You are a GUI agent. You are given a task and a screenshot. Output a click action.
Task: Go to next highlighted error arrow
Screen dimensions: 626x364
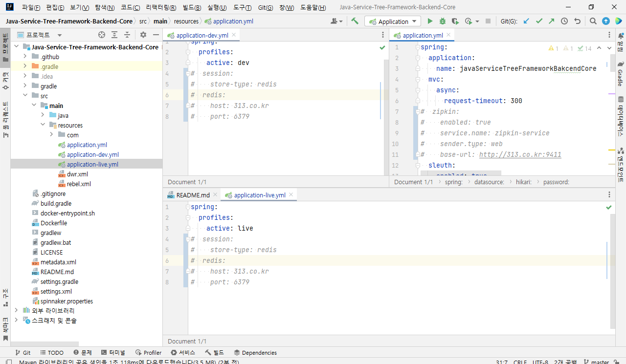[x=609, y=48]
